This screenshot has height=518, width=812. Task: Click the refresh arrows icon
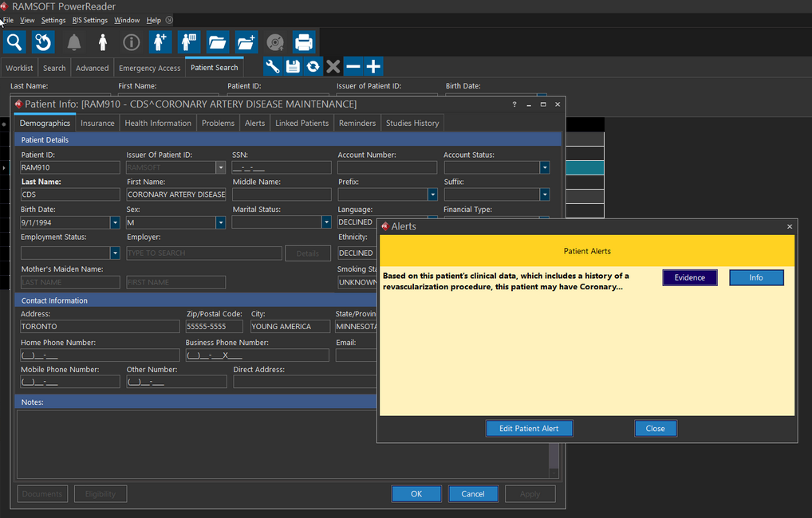point(313,67)
